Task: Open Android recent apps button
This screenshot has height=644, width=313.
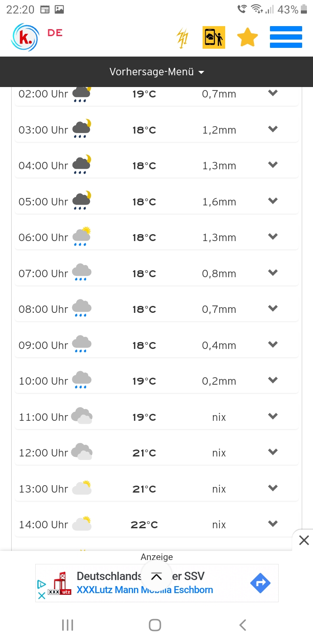Action: 67,625
